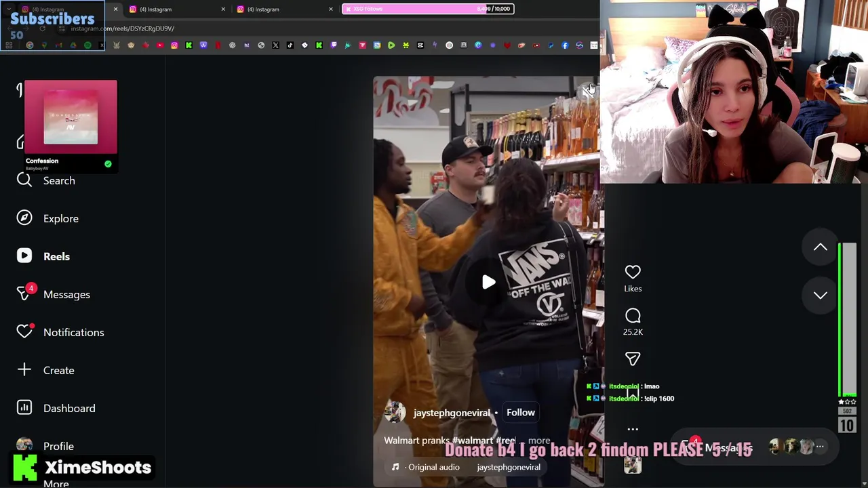Open comments bubble showing 25.2K
Screen dimensions: 868x488
point(633,316)
